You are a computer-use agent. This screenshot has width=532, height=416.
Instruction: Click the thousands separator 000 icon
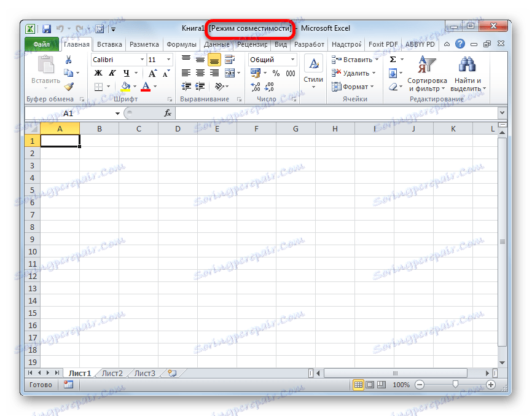(291, 73)
